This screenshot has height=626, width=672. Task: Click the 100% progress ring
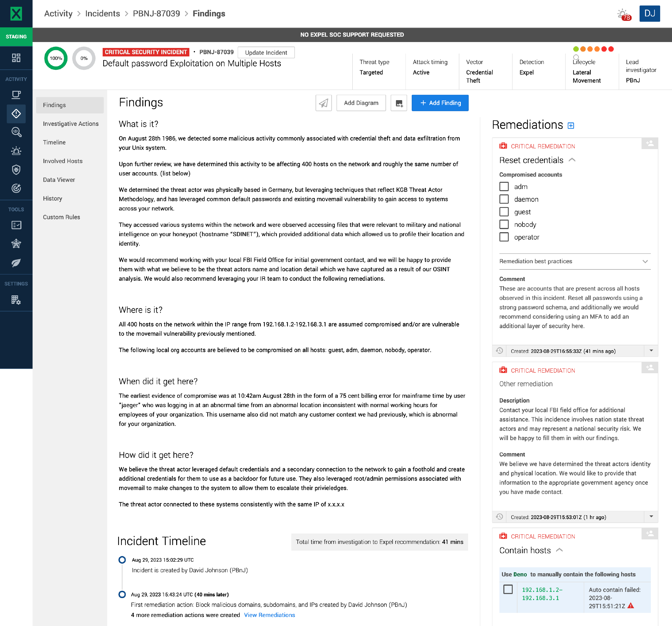[56, 58]
